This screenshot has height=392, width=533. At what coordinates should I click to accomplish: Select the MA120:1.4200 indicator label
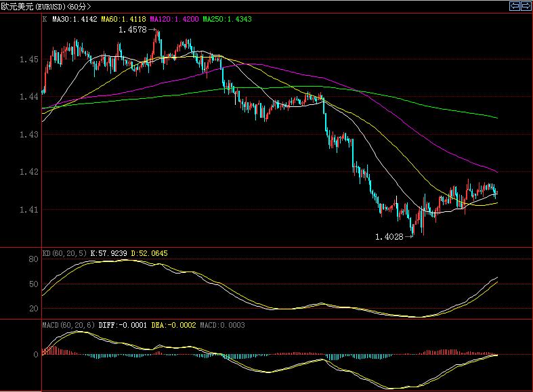click(174, 19)
